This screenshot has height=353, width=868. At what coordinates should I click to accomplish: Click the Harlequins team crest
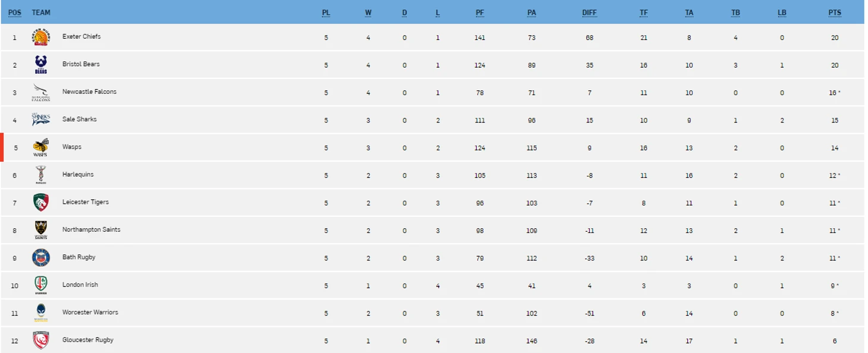41,175
